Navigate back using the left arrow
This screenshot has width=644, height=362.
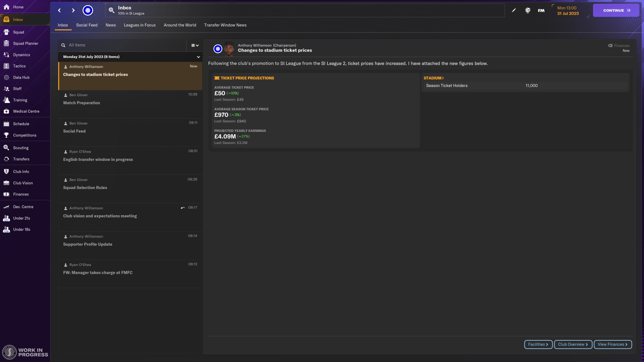tap(60, 10)
